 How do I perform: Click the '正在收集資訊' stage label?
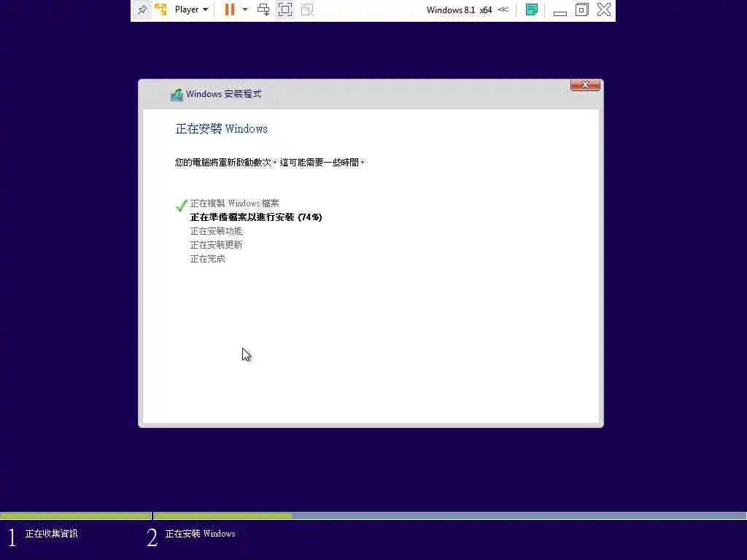pyautogui.click(x=51, y=534)
